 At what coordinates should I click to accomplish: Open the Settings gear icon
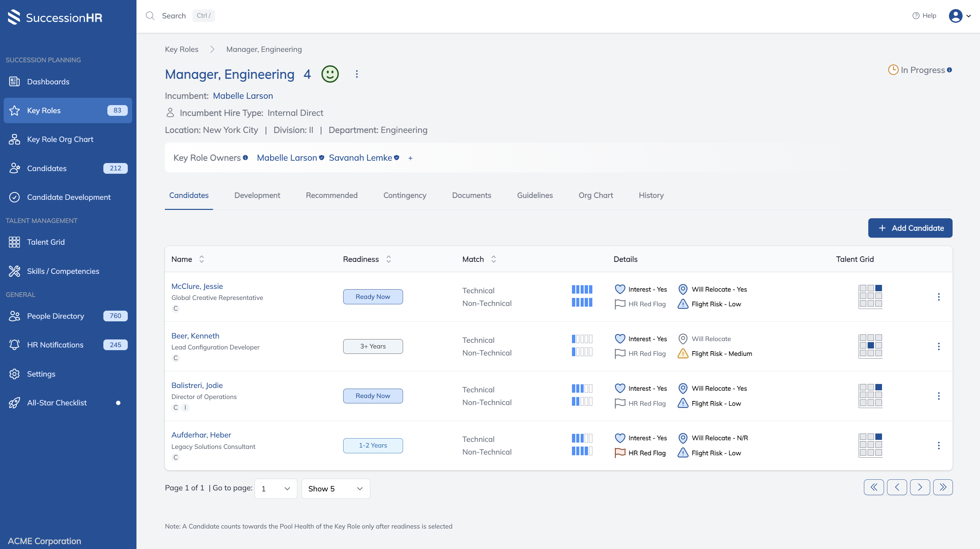[14, 374]
